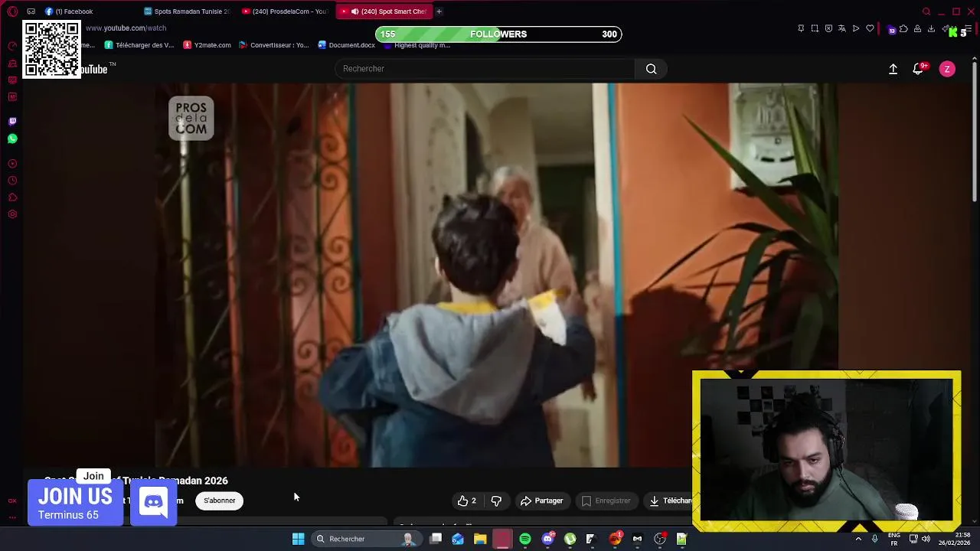Image resolution: width=980 pixels, height=551 pixels.
Task: Add page to bookmarks heart icon
Action: pos(870,28)
